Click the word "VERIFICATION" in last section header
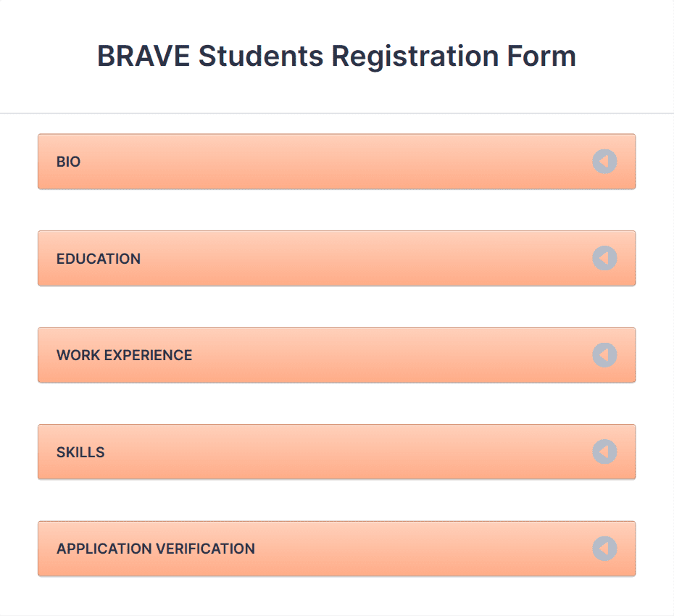Image resolution: width=674 pixels, height=616 pixels. click(x=206, y=549)
